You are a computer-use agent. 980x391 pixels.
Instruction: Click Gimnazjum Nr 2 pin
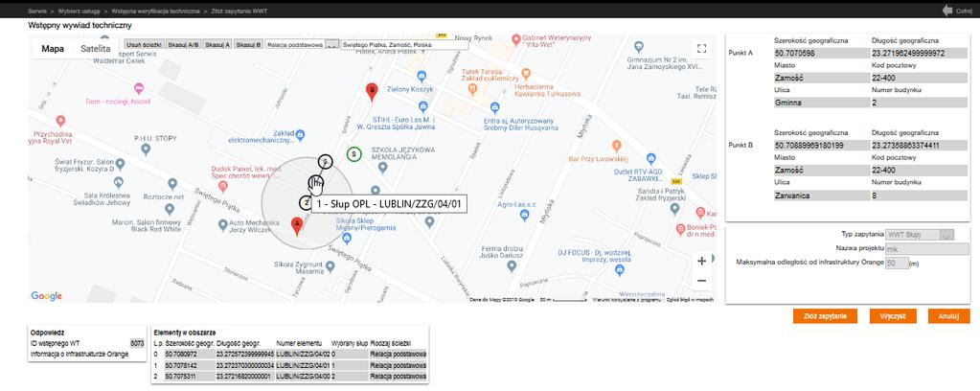coord(638,46)
